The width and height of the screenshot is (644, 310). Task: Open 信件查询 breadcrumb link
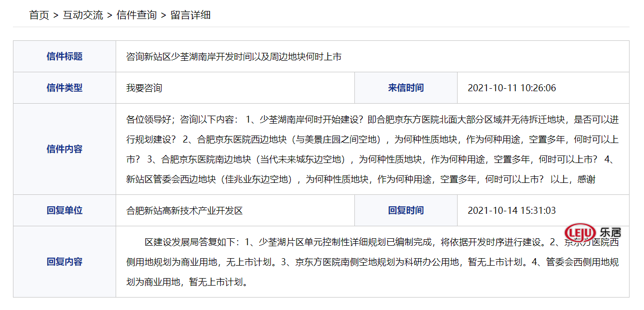[137, 15]
